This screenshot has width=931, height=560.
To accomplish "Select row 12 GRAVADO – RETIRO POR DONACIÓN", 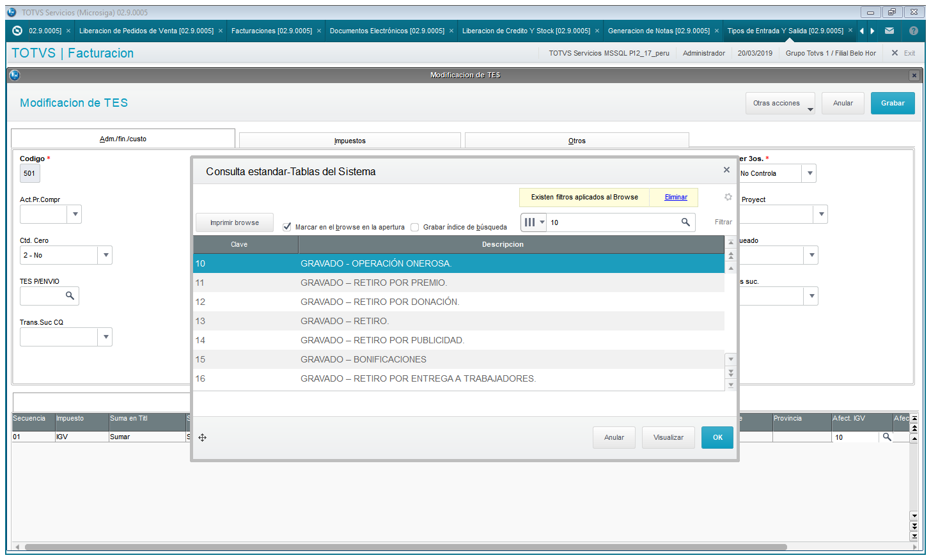I will 458,302.
